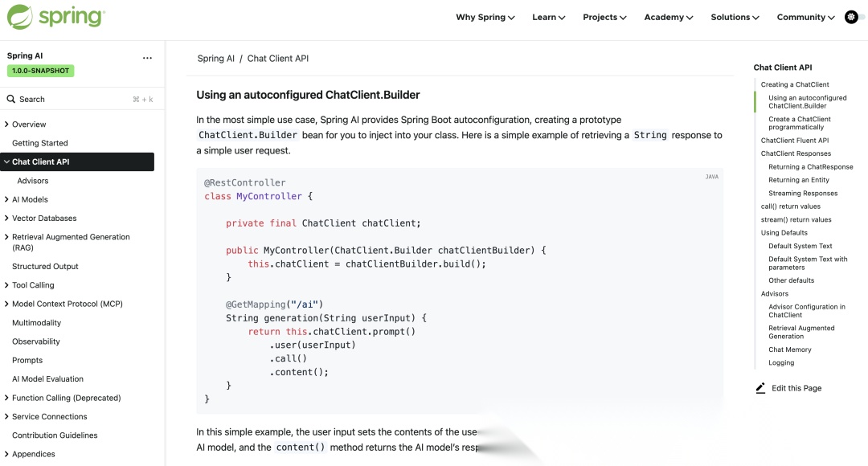Open the Solutions menu
The image size is (868, 466).
735,17
